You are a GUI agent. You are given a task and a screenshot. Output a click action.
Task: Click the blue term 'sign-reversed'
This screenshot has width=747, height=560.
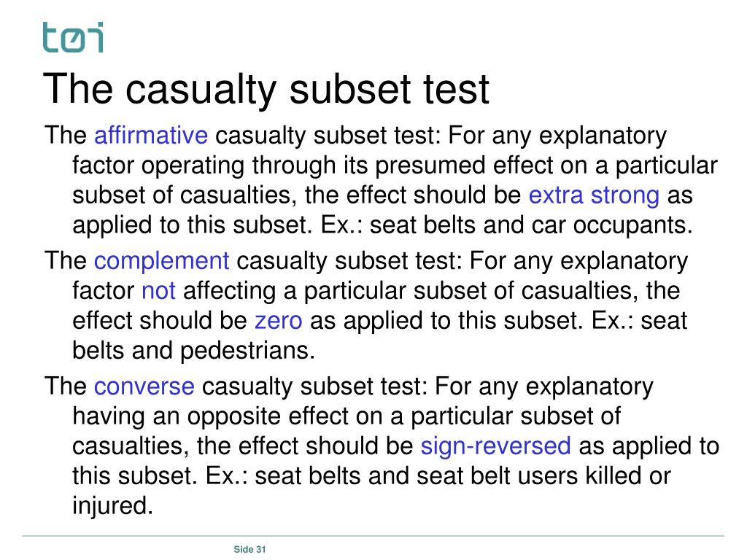point(495,446)
